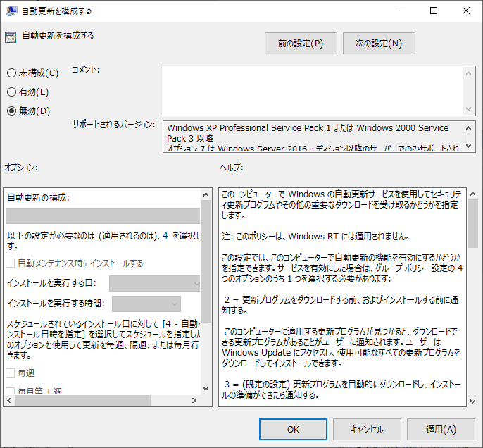The image size is (483, 448).
Task: Click the right arrow of the オプション horizontal scrollbar
Action: coord(195,400)
